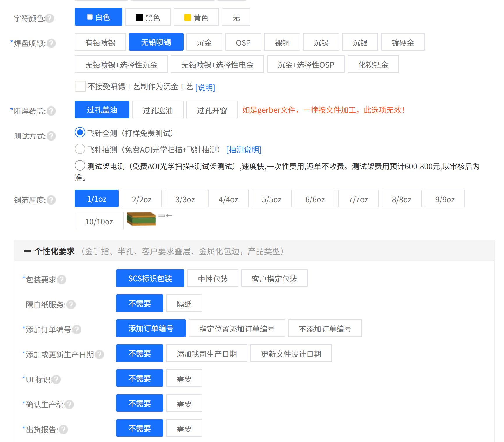Open help tooltip for 测试方式

pyautogui.click(x=51, y=136)
